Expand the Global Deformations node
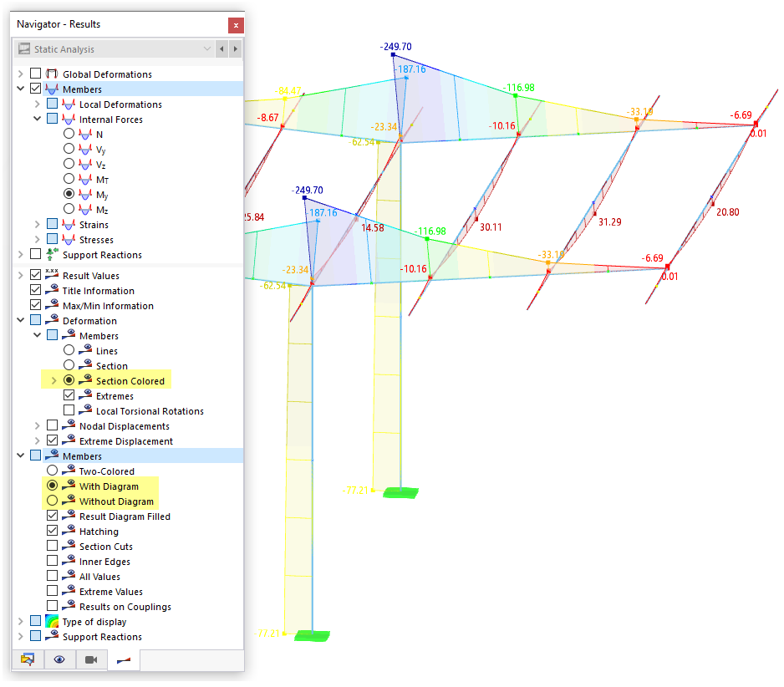This screenshot has height=687, width=784. [x=21, y=74]
